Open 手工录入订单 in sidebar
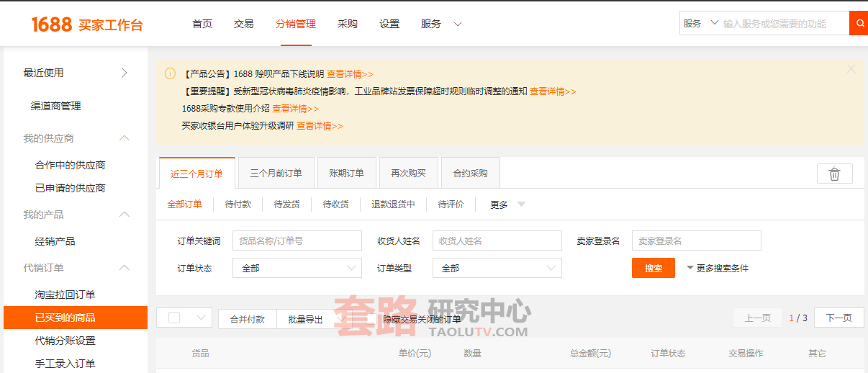Screen dimensions: 868x373 tap(65, 364)
